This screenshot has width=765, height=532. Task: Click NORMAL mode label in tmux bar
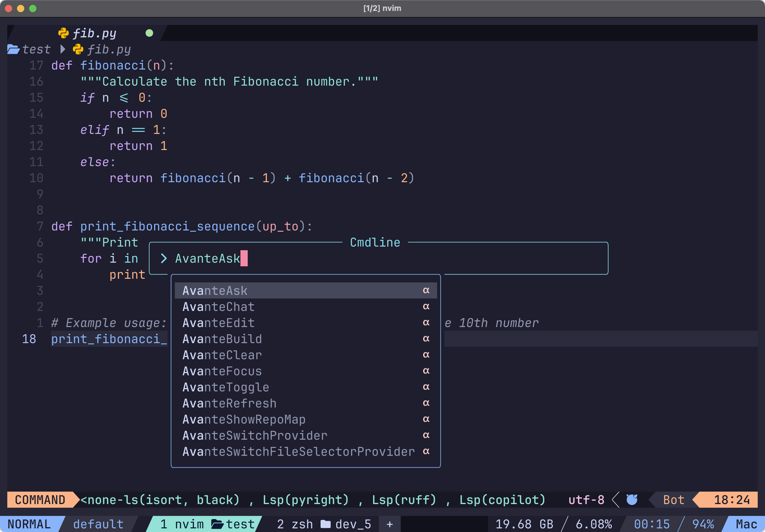pyautogui.click(x=29, y=524)
